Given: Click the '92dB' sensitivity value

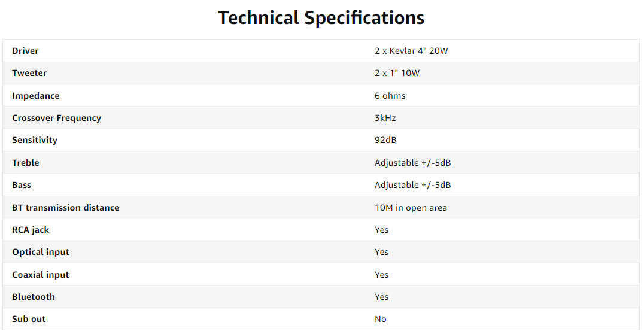Looking at the screenshot, I should 385,140.
